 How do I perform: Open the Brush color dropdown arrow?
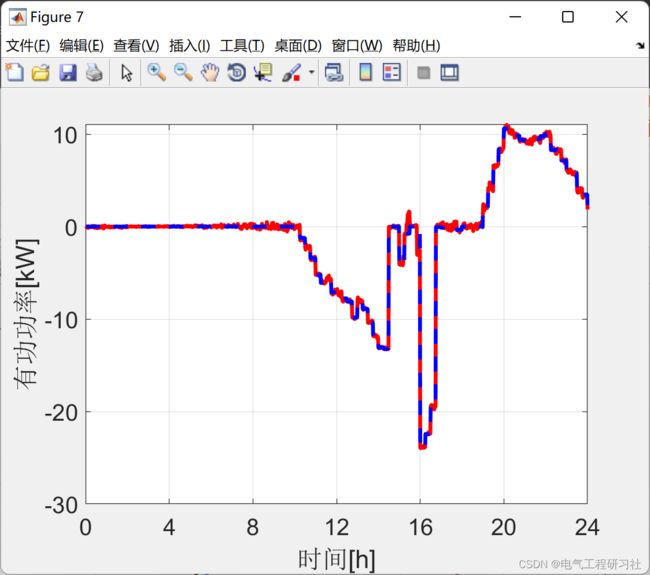(312, 73)
